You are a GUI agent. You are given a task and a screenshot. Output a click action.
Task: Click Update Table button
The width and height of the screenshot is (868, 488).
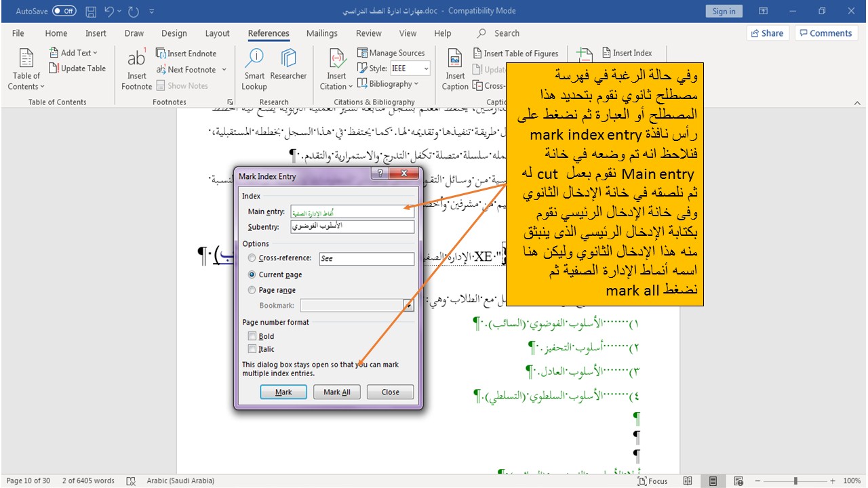(77, 68)
